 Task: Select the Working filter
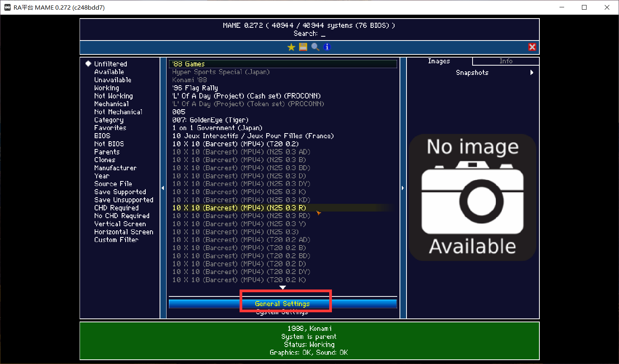point(107,88)
